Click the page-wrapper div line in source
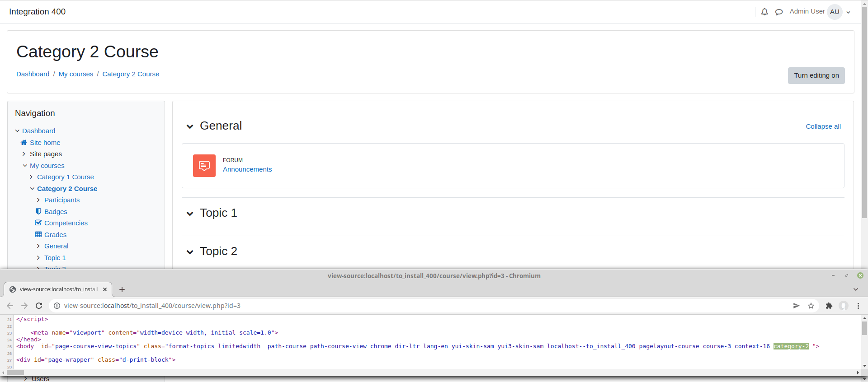This screenshot has width=868, height=382. coord(96,360)
